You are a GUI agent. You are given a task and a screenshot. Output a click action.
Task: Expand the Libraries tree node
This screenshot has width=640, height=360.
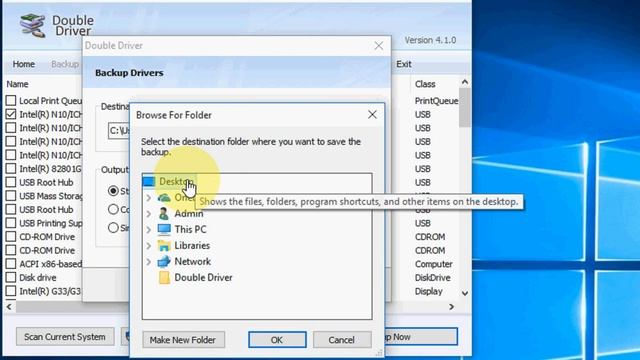pyautogui.click(x=149, y=246)
